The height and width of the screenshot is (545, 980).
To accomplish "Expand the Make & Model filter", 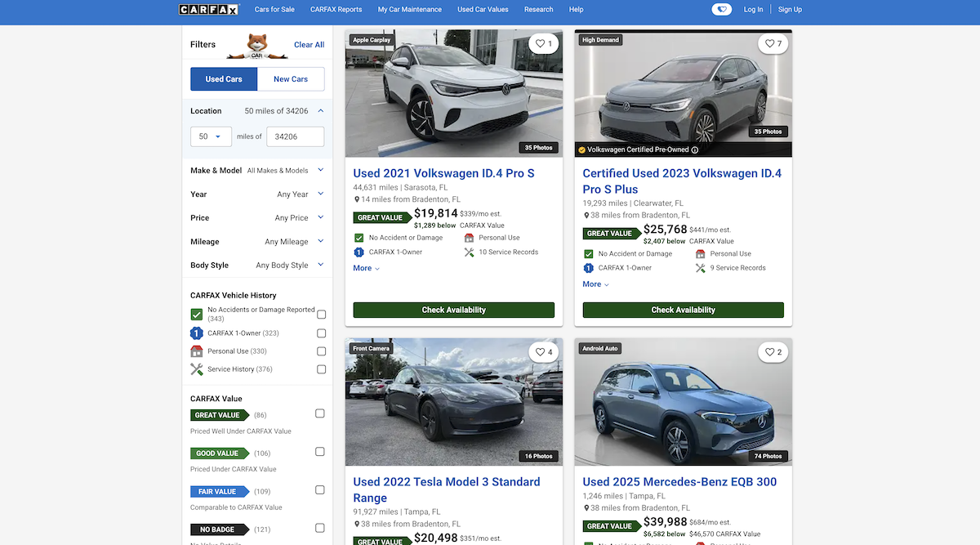I will point(321,170).
